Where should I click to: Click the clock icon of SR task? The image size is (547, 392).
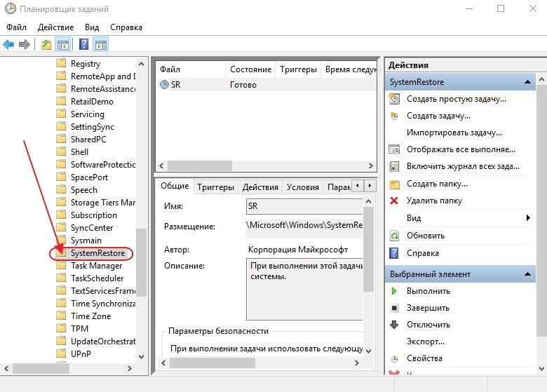click(x=164, y=84)
